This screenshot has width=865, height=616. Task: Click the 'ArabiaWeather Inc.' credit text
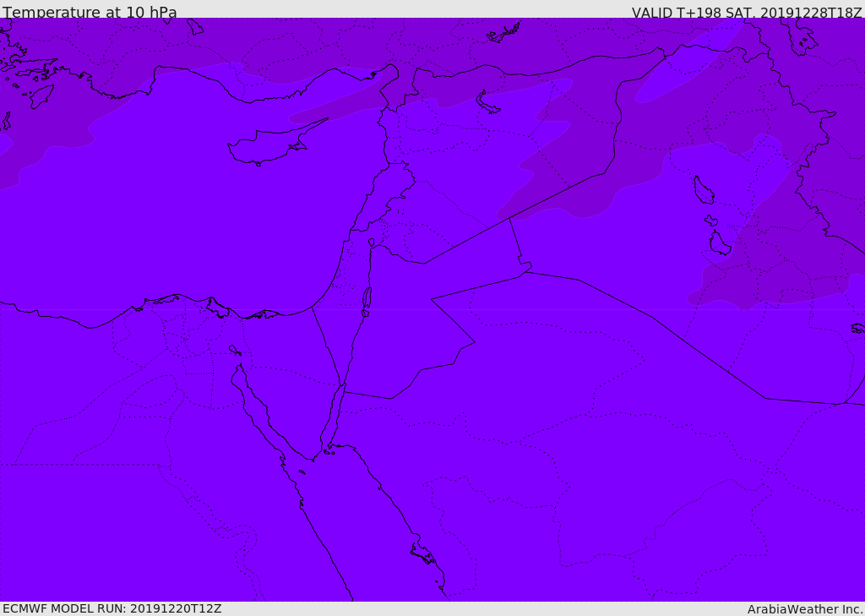[x=804, y=609]
